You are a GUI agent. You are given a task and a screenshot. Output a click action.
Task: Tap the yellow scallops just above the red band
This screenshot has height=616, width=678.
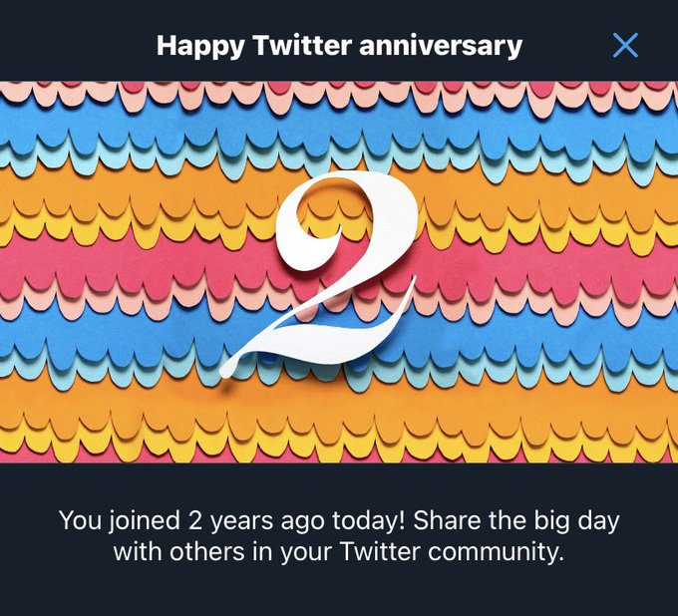pyautogui.click(x=130, y=229)
